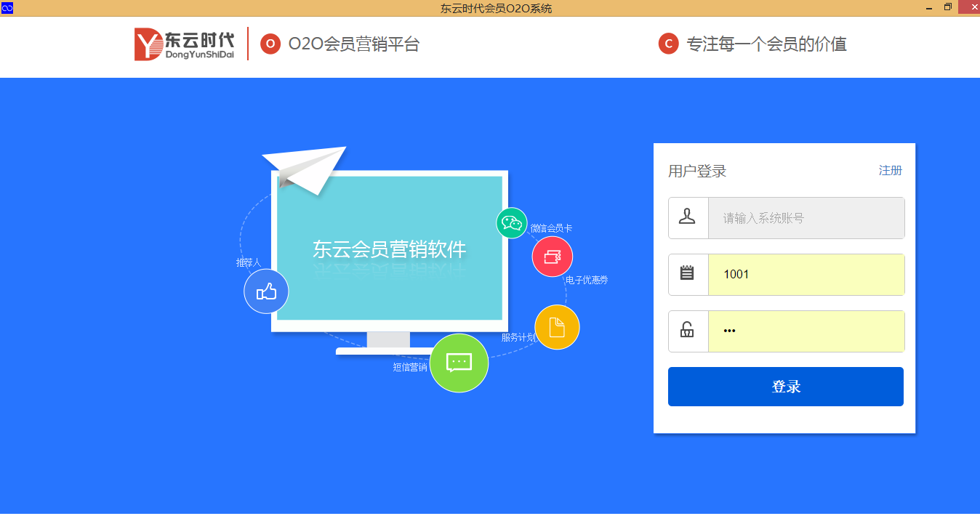Click the orange service plan document icon

(x=557, y=327)
